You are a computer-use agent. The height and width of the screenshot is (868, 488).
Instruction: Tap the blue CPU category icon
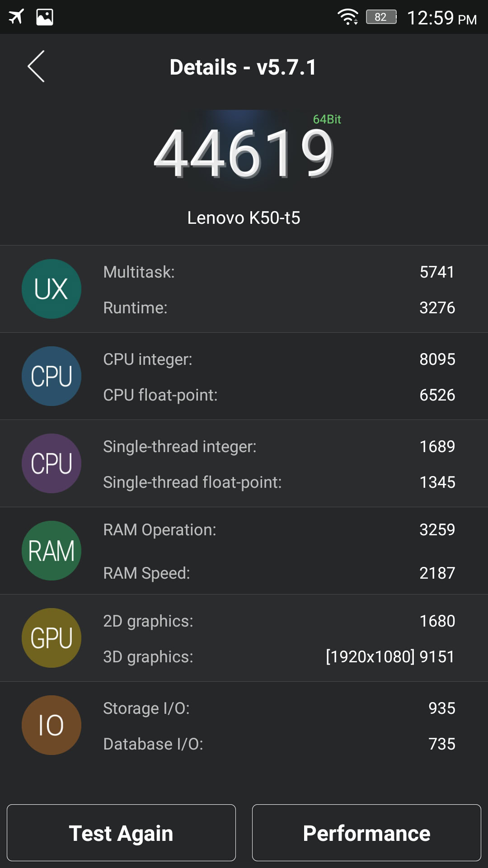tap(52, 376)
